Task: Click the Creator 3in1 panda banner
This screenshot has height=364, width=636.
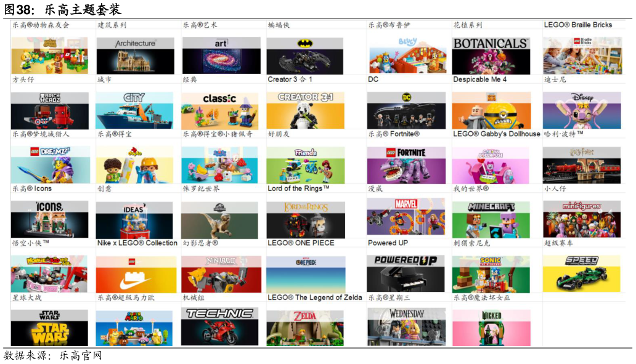Action: pos(305,110)
